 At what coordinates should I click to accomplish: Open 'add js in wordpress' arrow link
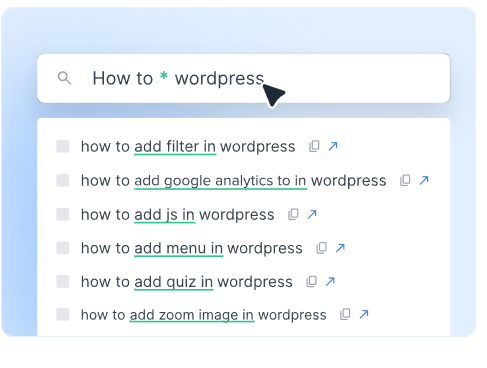(x=312, y=214)
